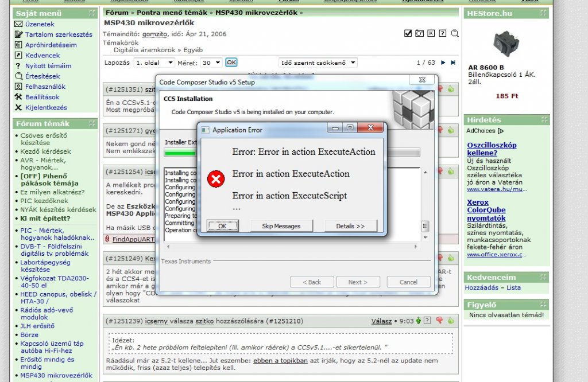Click the Skip Messages button
Viewport: 588px width, 382px height.
click(281, 226)
